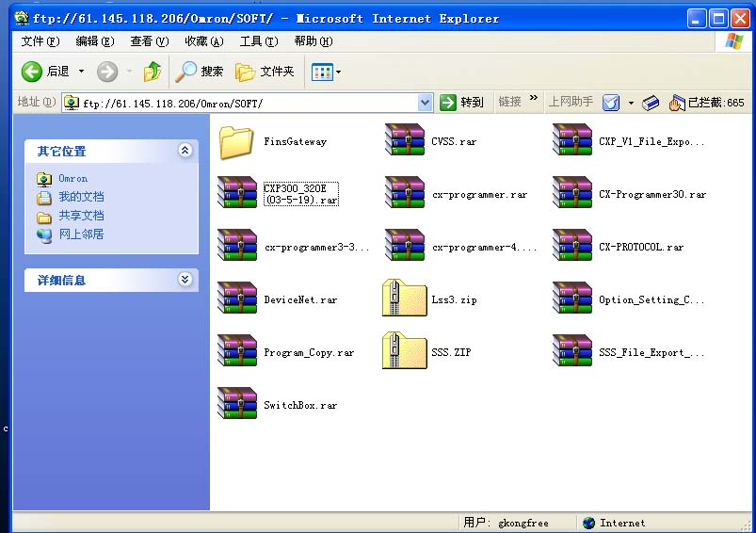
Task: Select the Option_Setting_C archive icon
Action: 572,298
